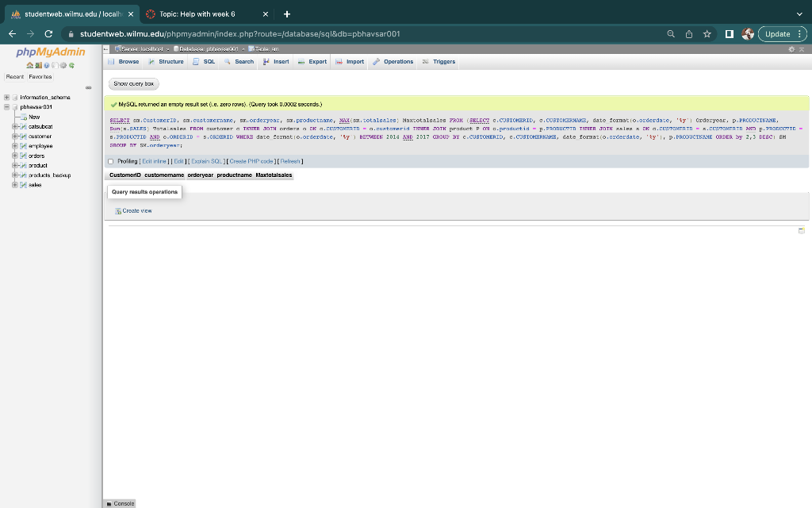Image resolution: width=812 pixels, height=508 pixels.
Task: Click the catsubcat table icon
Action: pos(23,126)
